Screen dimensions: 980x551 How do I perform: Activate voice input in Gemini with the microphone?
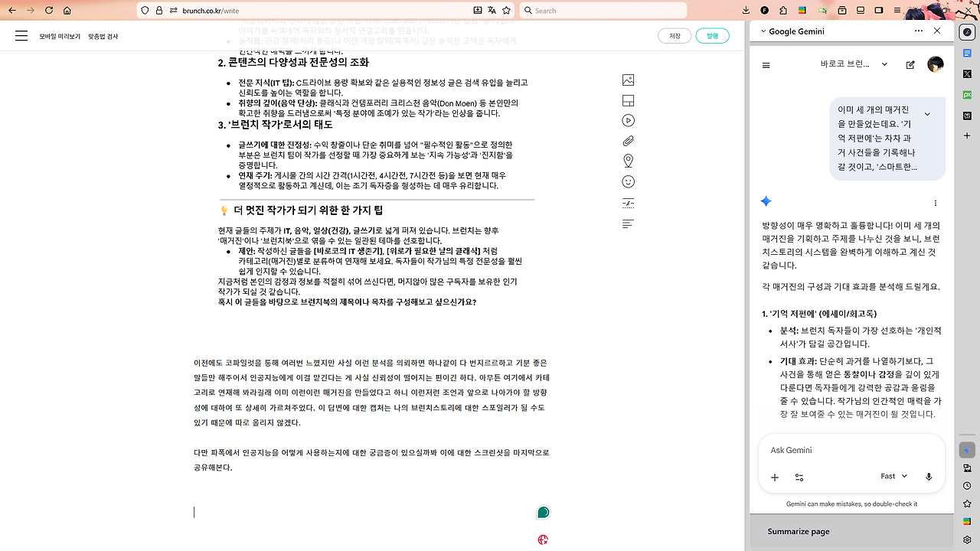coord(929,476)
